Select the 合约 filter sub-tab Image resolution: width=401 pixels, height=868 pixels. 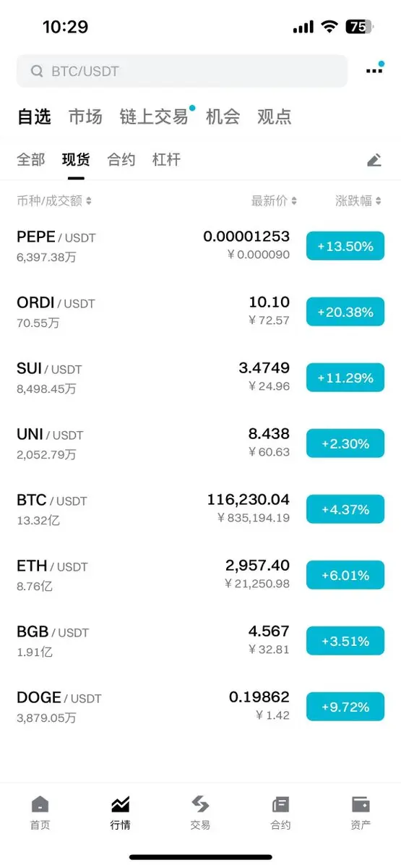point(121,160)
